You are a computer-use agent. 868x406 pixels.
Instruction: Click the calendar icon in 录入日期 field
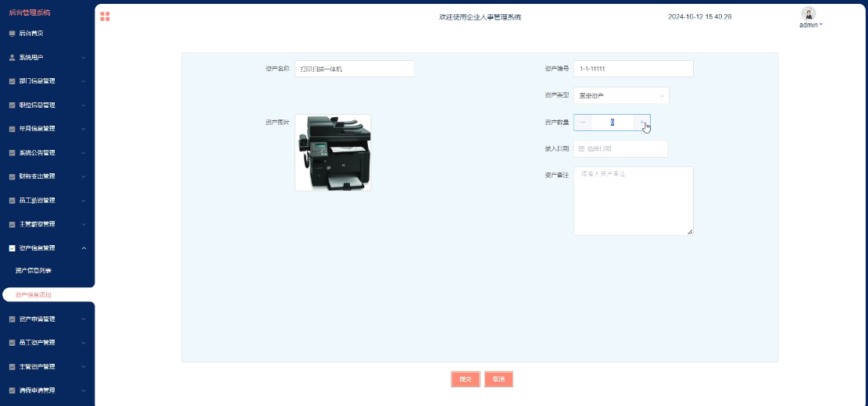pyautogui.click(x=582, y=149)
